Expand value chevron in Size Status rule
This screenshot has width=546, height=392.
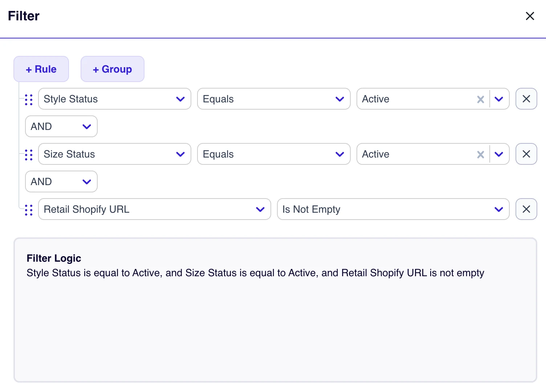pos(499,154)
